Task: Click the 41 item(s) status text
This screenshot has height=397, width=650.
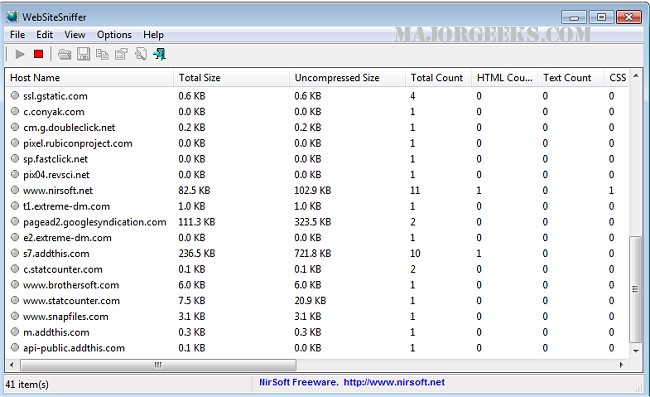Action: 27,384
